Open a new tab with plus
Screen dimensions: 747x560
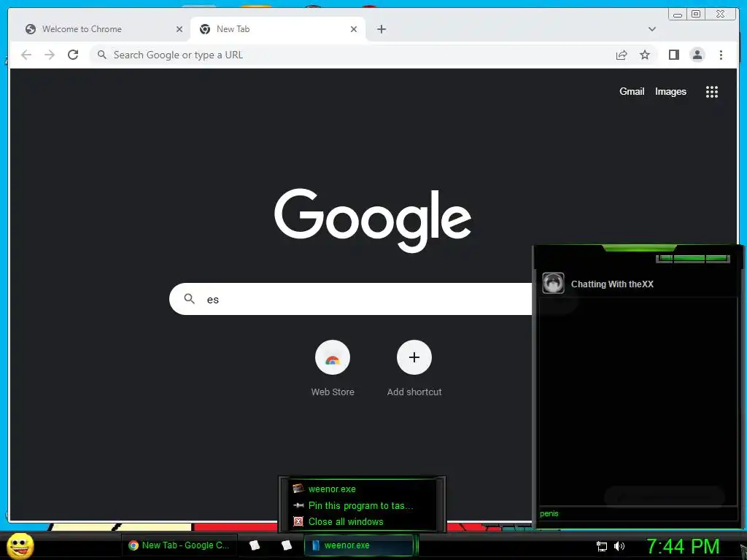coord(381,29)
